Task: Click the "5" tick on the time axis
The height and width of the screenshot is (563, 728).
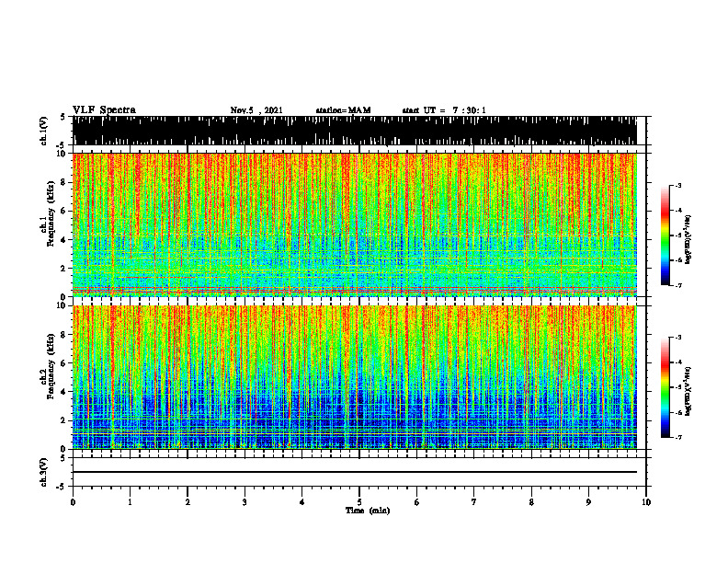Action: pyautogui.click(x=359, y=502)
